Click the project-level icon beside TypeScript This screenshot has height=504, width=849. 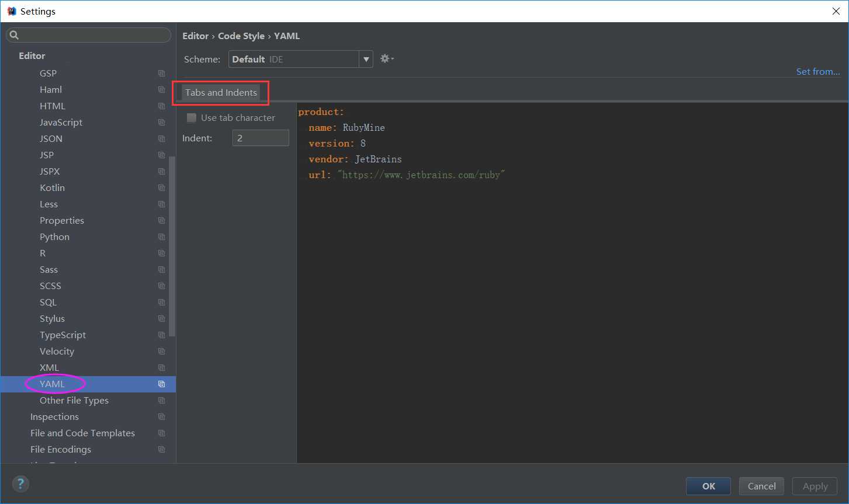click(161, 335)
